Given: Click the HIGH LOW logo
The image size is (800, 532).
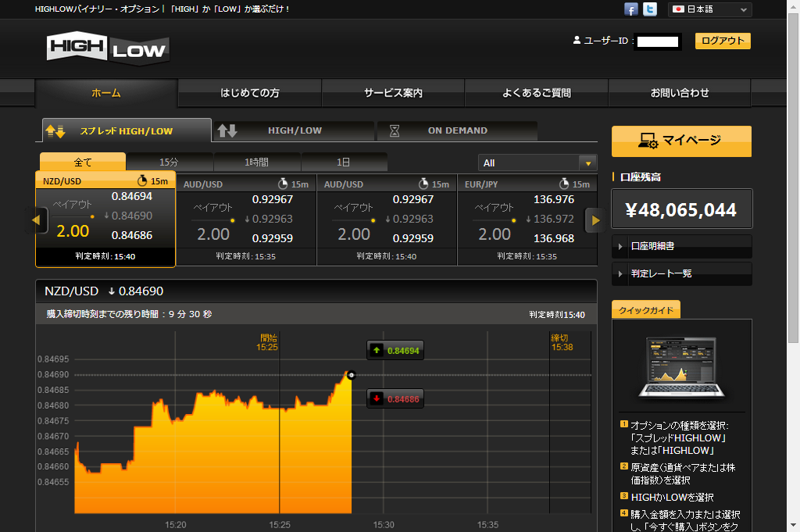Looking at the screenshot, I should click(108, 49).
